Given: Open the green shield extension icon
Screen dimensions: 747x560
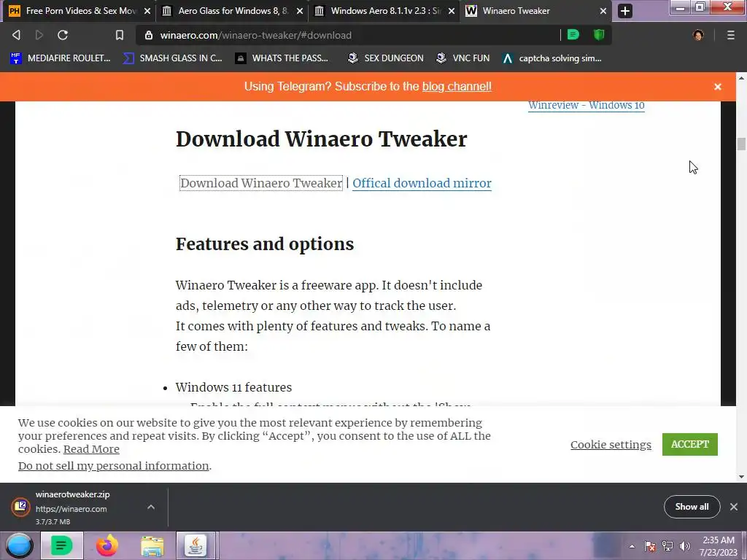Looking at the screenshot, I should click(x=599, y=34).
